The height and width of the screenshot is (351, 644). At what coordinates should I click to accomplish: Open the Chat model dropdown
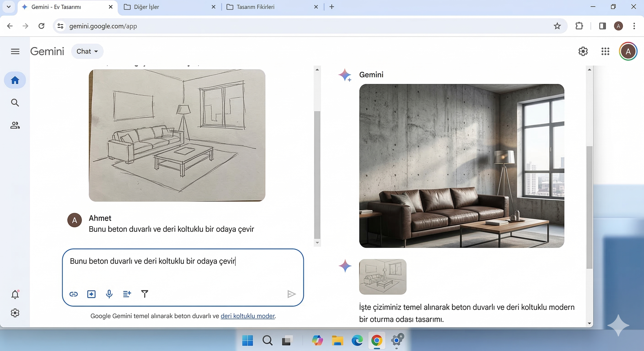pyautogui.click(x=87, y=51)
